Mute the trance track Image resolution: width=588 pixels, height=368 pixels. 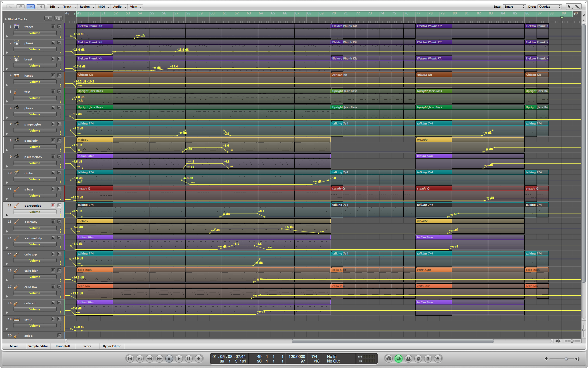59,27
